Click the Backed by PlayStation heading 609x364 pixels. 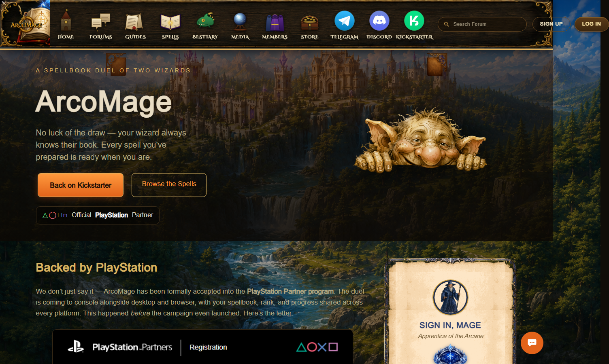pos(96,267)
